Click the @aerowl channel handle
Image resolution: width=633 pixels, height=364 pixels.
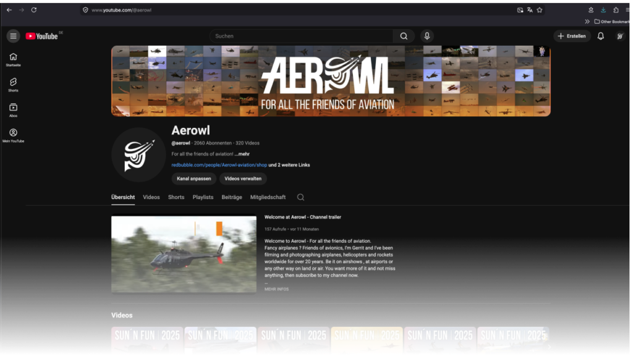point(181,143)
